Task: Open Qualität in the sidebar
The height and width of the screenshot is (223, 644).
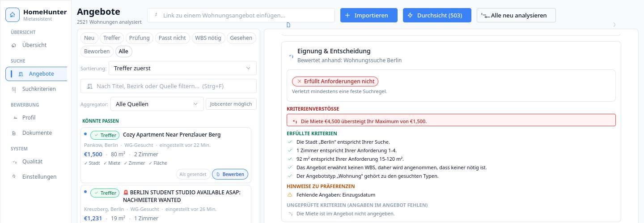Action: 37,162
